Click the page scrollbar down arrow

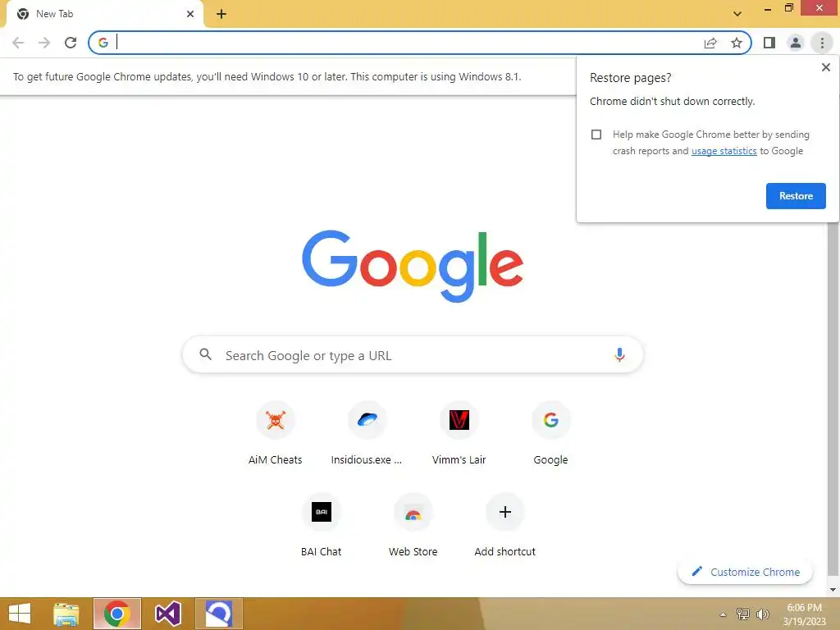[x=833, y=590]
